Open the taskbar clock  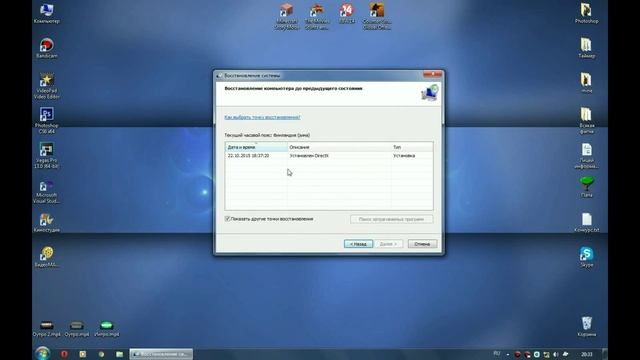tap(587, 354)
